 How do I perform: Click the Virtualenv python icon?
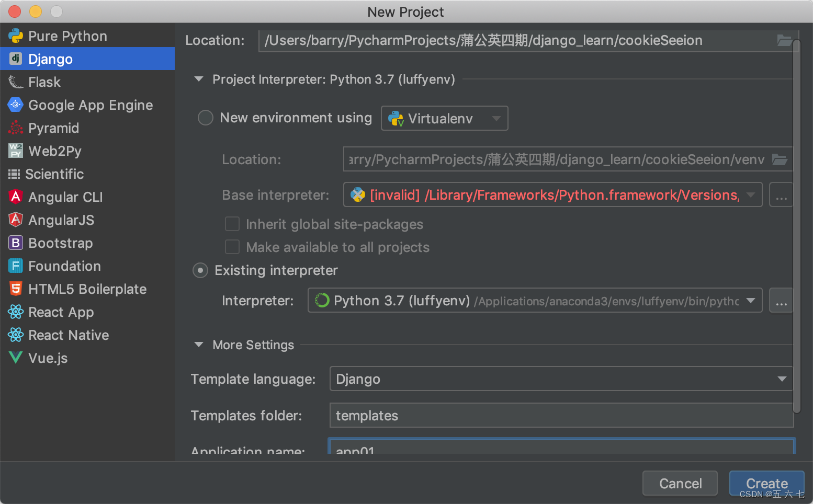coord(396,119)
